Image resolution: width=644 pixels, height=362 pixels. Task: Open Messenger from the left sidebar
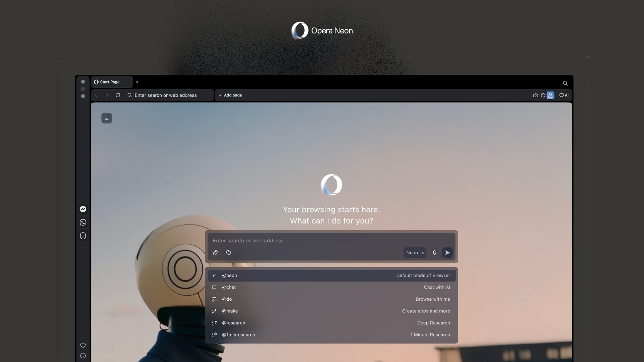pos(83,209)
